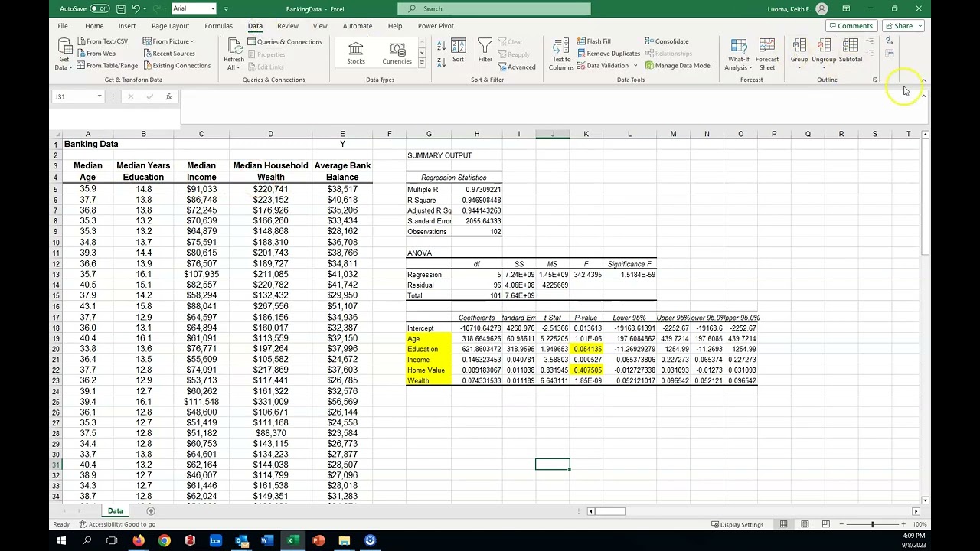Screen dimensions: 980x551
Task: Open Text to Columns wizard
Action: [x=561, y=54]
